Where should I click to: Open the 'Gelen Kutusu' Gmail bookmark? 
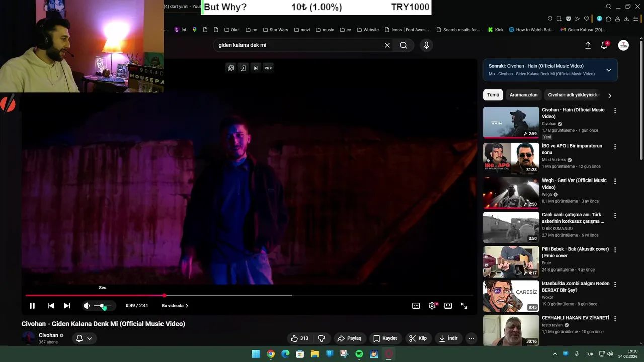coord(583,30)
